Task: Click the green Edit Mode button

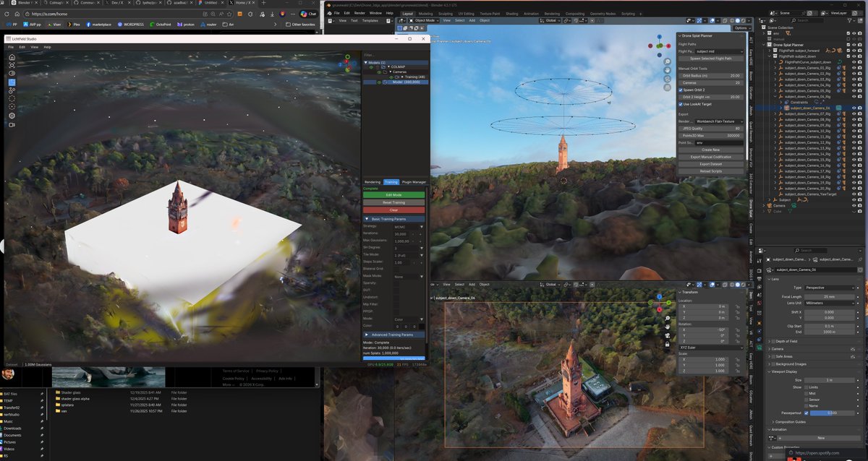Action: [x=394, y=194]
